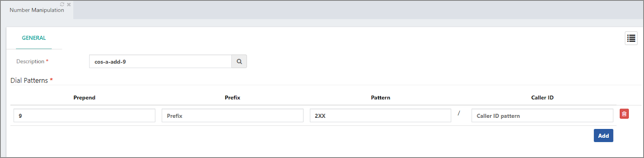Click the slash separator before Caller ID
Viewport: 644px width, 158px height.
[x=459, y=113]
